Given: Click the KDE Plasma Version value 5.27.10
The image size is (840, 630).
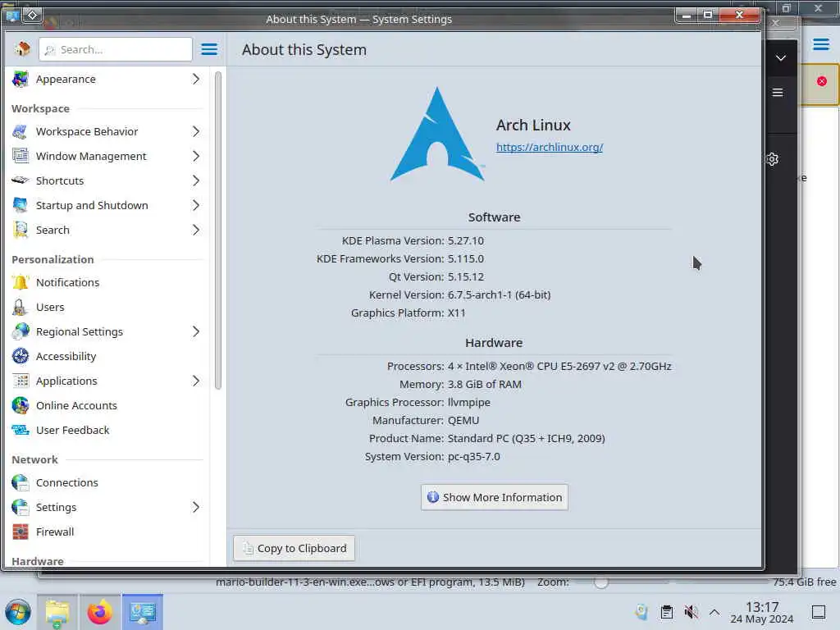Looking at the screenshot, I should (x=466, y=240).
